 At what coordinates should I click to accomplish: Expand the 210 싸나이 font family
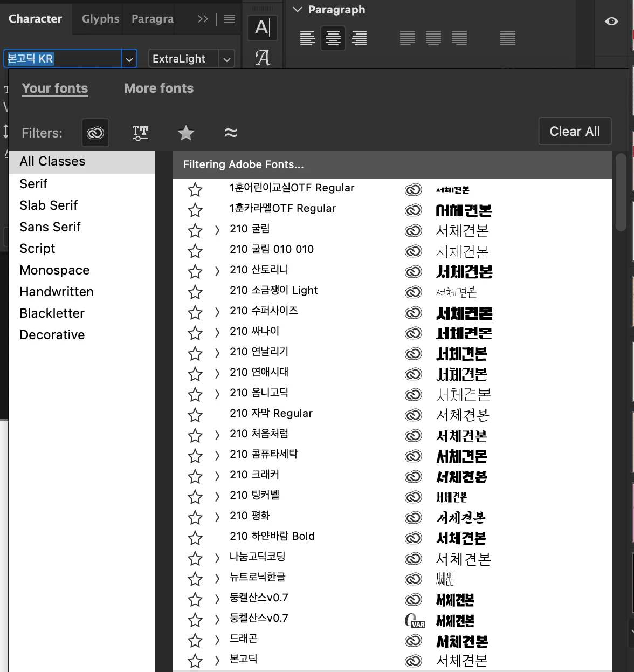point(217,333)
